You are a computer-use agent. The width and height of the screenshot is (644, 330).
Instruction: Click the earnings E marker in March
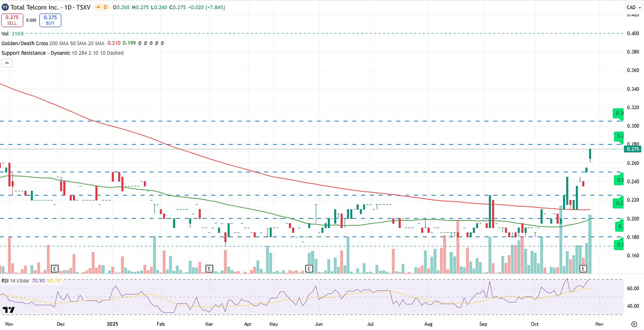pos(210,268)
